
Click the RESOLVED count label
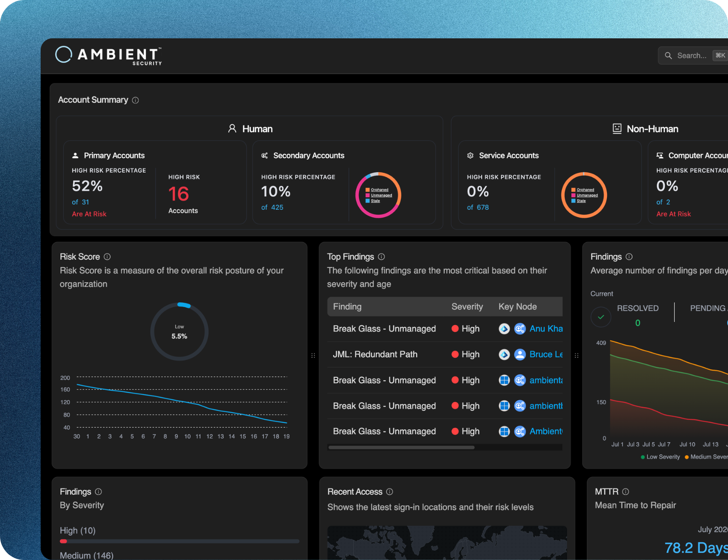click(x=638, y=309)
